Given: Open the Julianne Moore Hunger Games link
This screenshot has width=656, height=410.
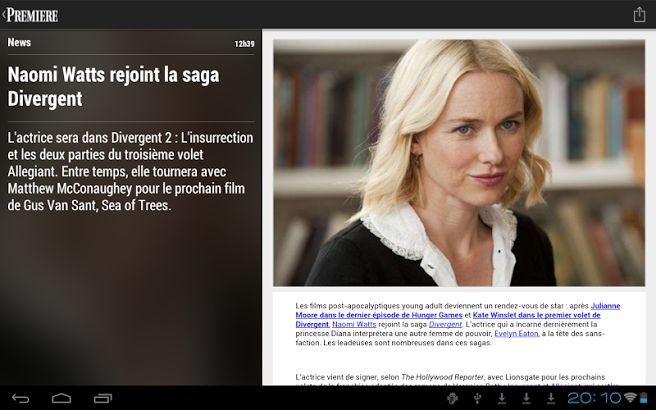Looking at the screenshot, I should [x=458, y=310].
